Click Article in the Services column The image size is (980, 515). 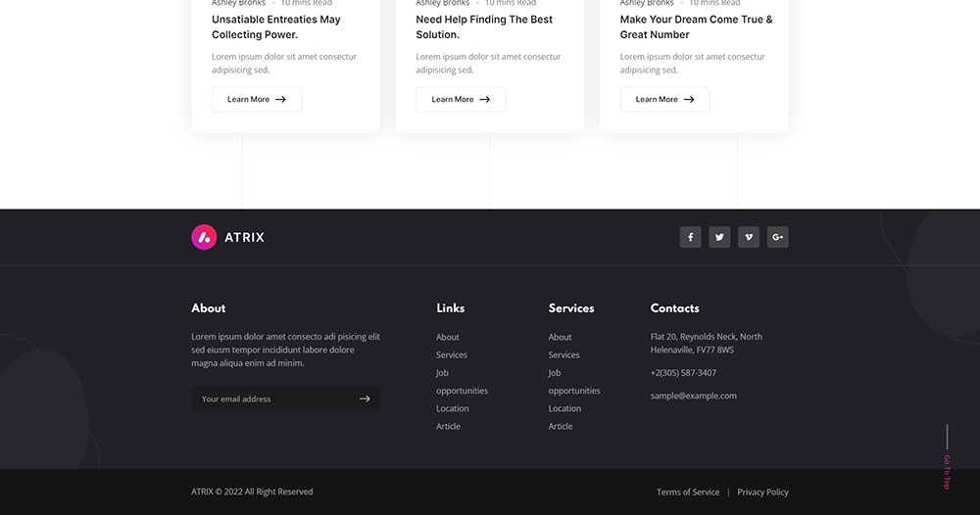[561, 426]
